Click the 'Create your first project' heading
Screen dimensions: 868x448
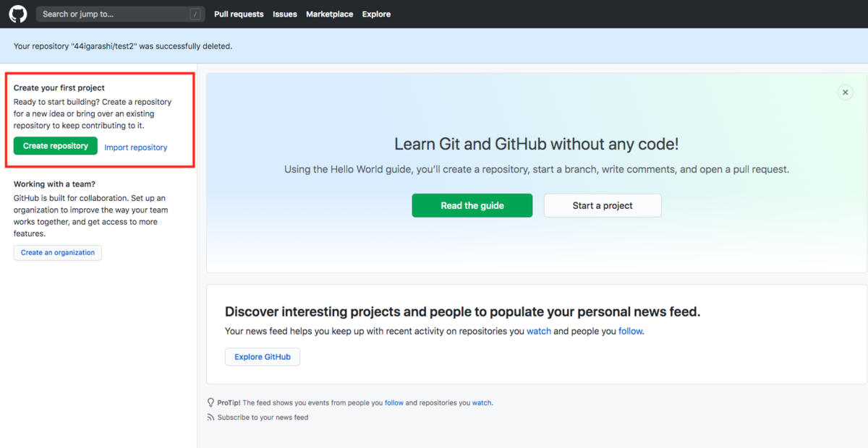pos(59,88)
